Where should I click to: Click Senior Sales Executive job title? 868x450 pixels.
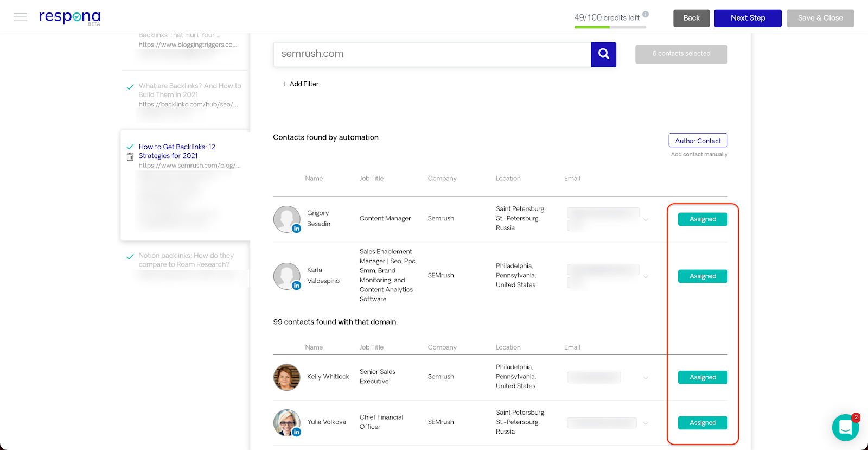point(377,377)
